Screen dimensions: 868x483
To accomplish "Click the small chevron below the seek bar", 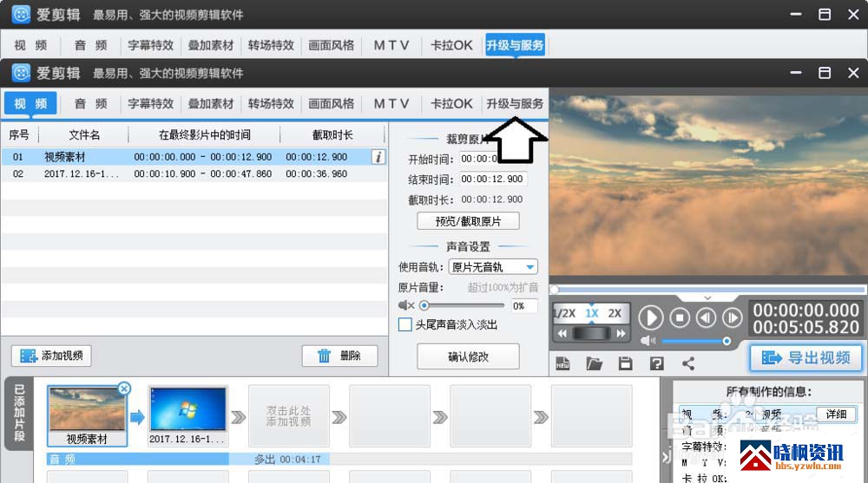I will (x=707, y=297).
